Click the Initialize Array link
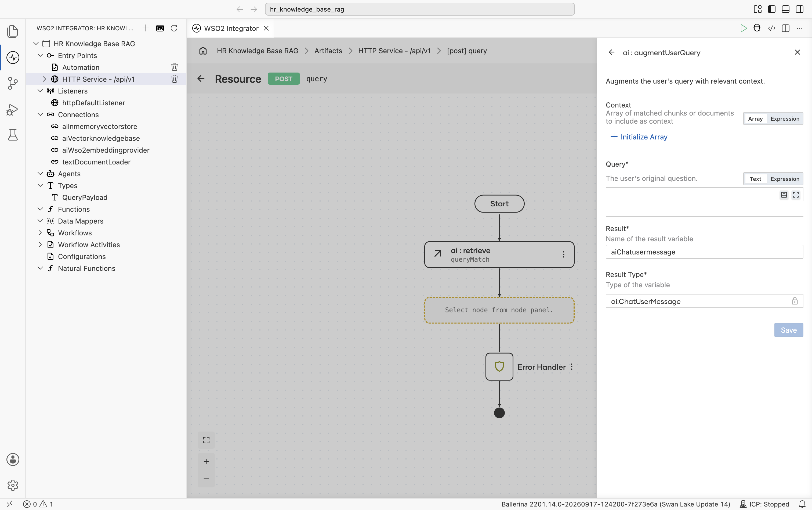The image size is (812, 510). (x=639, y=137)
